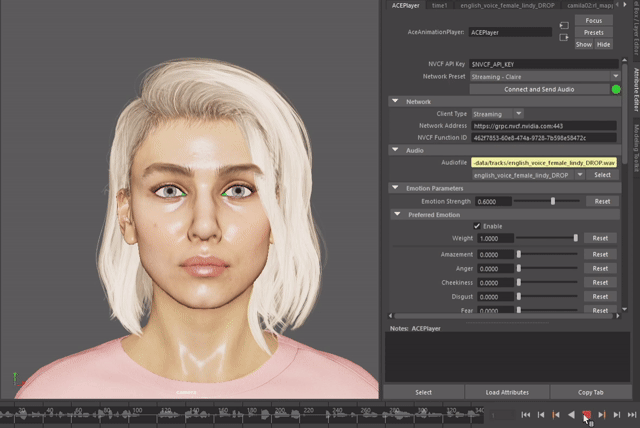Step back one frame
This screenshot has height=428, width=640.
[541, 415]
